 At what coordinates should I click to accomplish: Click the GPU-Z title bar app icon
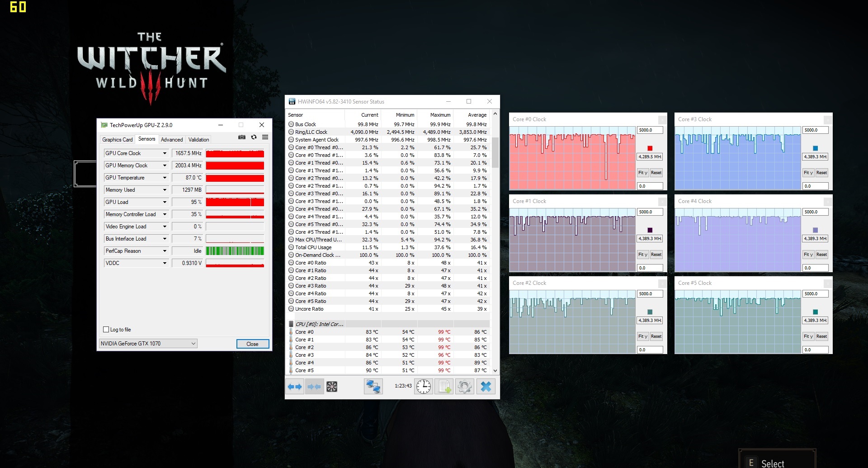click(104, 125)
